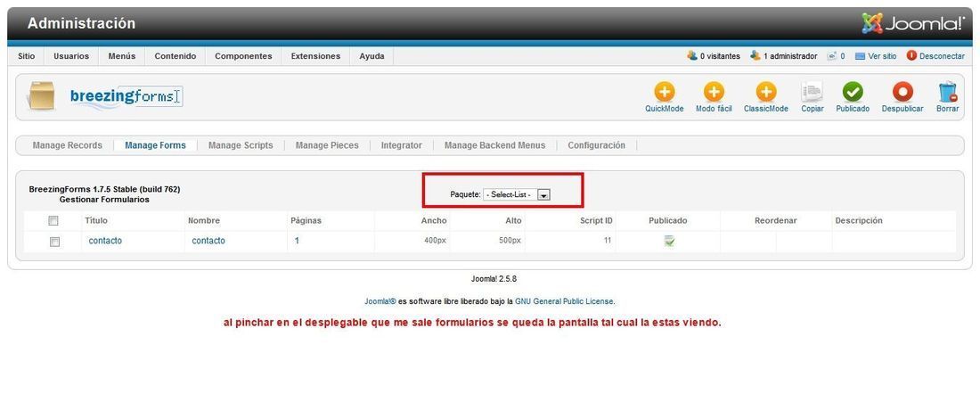980x411 pixels.
Task: Open the Contenido menu
Action: pyautogui.click(x=175, y=56)
